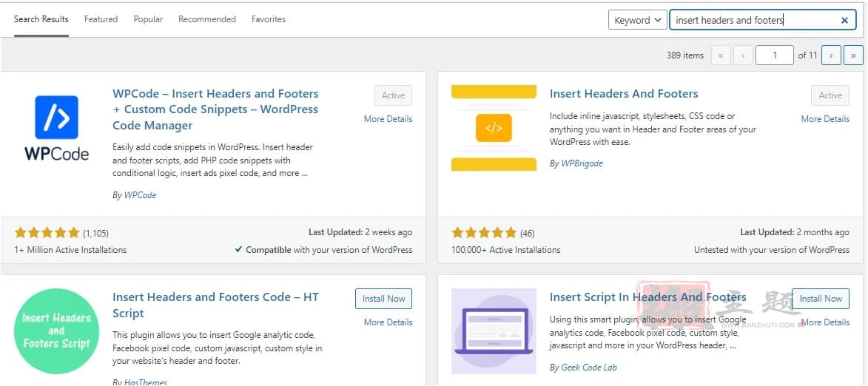Click Last Updated: 2 months ago text

tap(795, 232)
